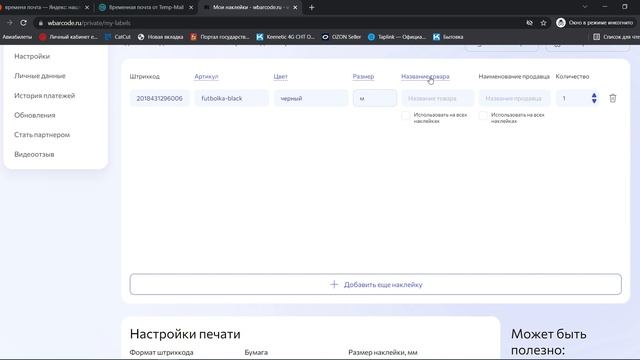640x360 pixels.
Task: Delete the label row with trash icon
Action: pos(613,98)
